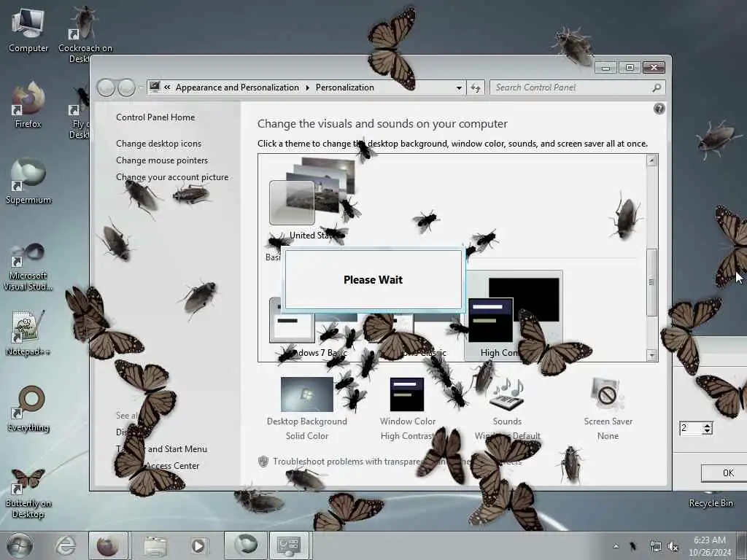
Task: Click the Appearance and Personalization breadcrumb
Action: [237, 87]
